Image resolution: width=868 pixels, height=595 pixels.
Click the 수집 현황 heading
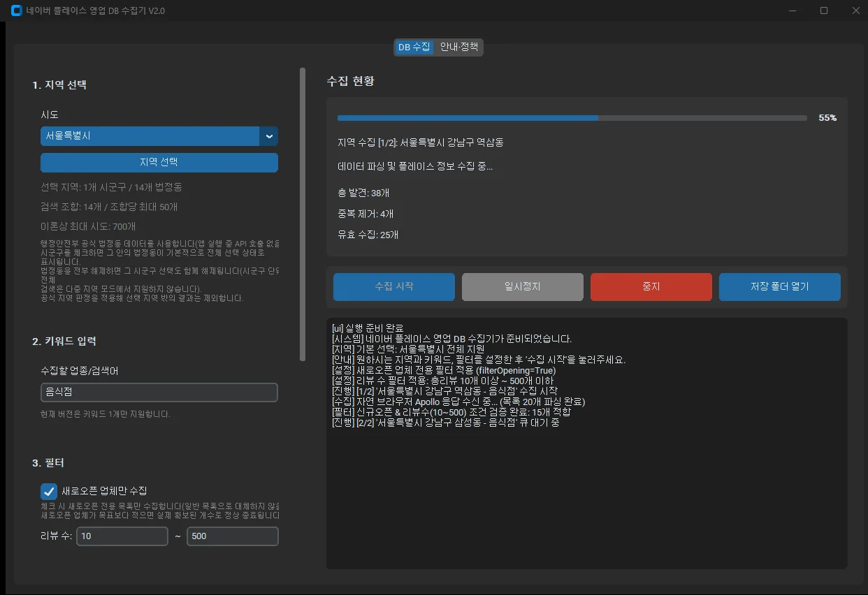pyautogui.click(x=351, y=81)
